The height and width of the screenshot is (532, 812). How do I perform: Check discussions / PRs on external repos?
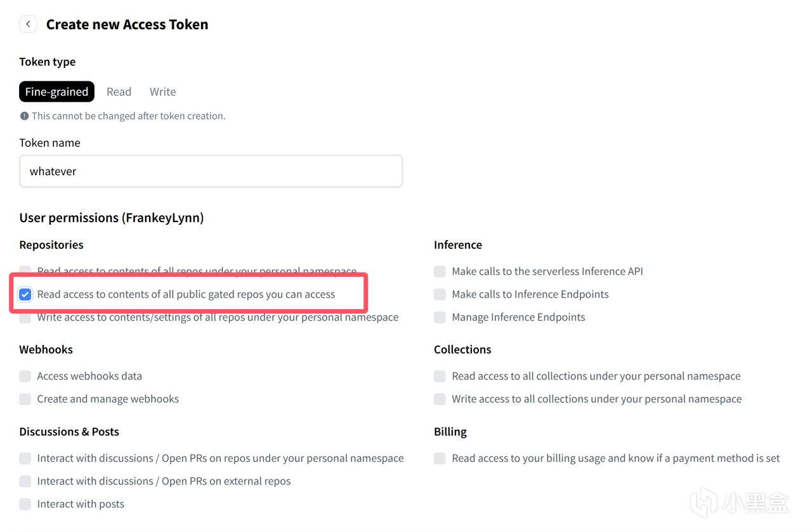25,481
